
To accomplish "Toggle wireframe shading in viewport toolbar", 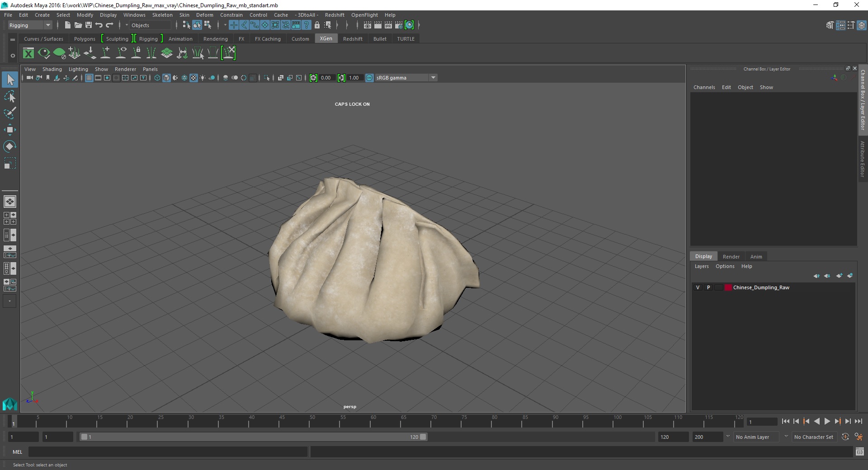I will [x=157, y=78].
